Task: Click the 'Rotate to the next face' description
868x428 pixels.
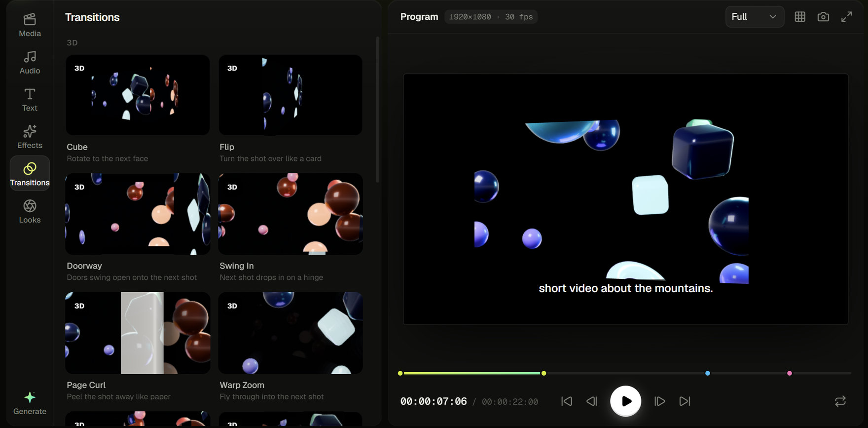Action: point(108,158)
